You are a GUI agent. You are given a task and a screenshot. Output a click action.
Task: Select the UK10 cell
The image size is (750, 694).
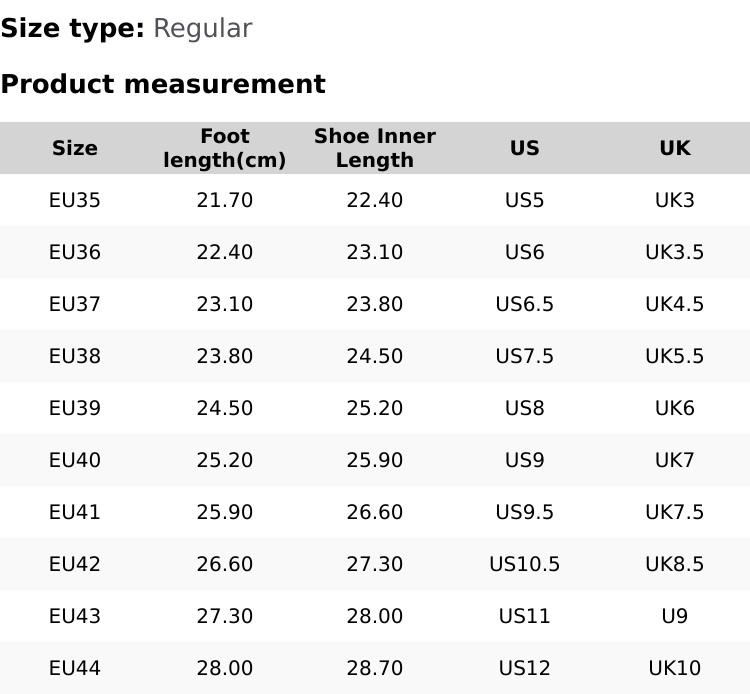675,668
